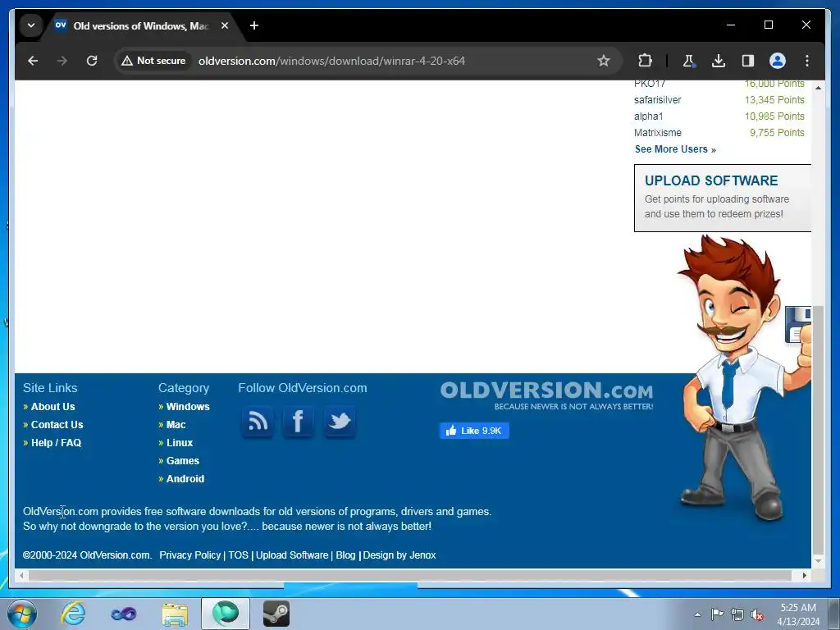Open the Linux category link
The height and width of the screenshot is (630, 840).
click(180, 443)
